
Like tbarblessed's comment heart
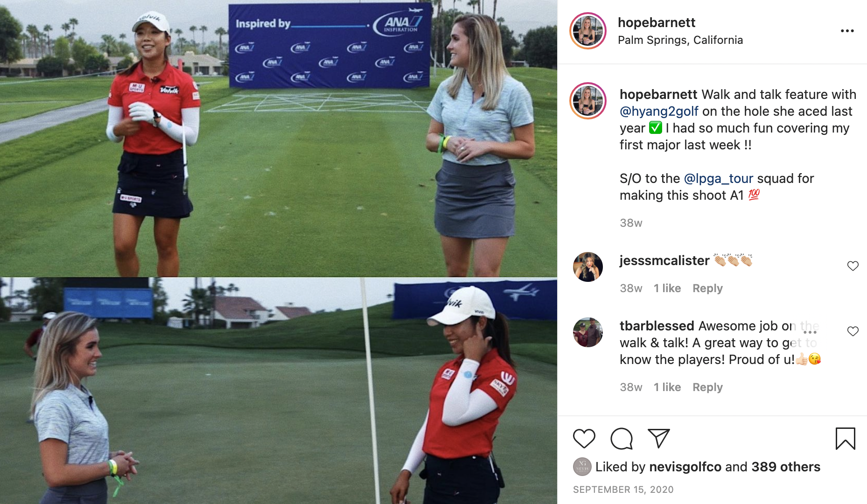(853, 331)
